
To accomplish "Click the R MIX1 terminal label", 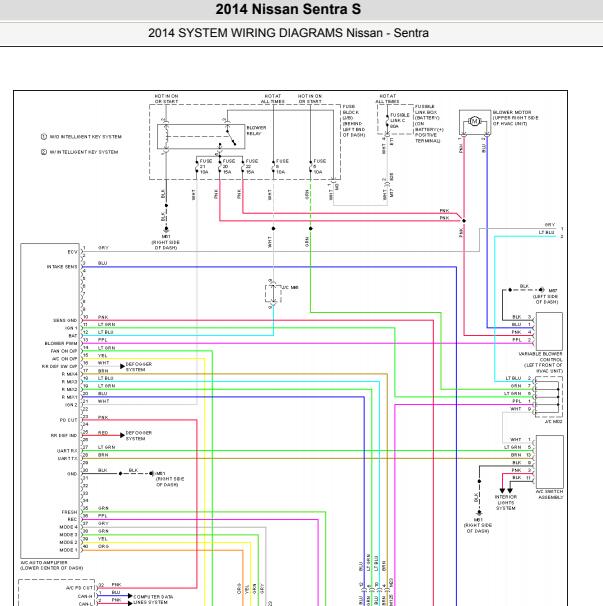I will (x=70, y=397).
